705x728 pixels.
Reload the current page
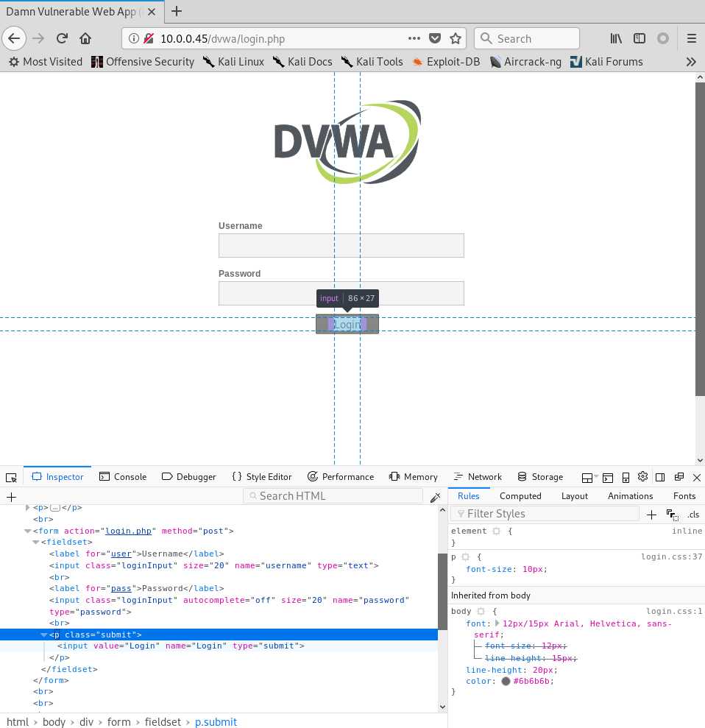pyautogui.click(x=62, y=38)
